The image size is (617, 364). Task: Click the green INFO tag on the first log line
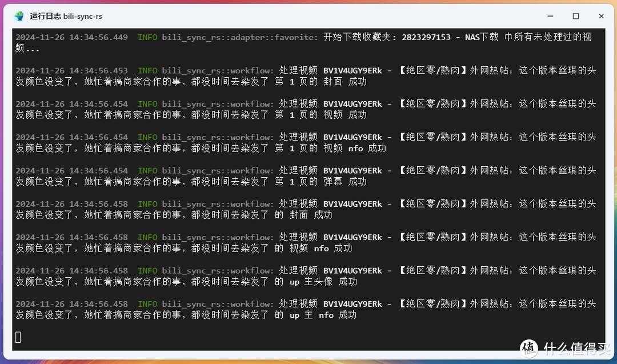point(147,37)
